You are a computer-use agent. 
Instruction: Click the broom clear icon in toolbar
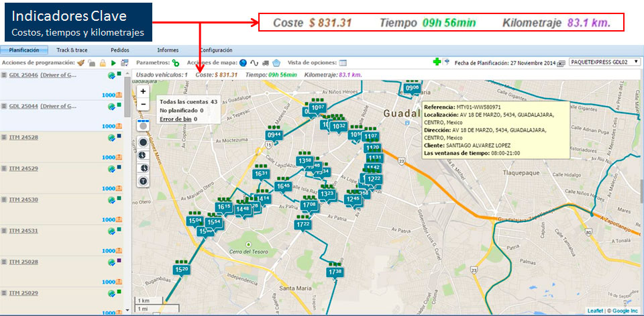pos(80,62)
